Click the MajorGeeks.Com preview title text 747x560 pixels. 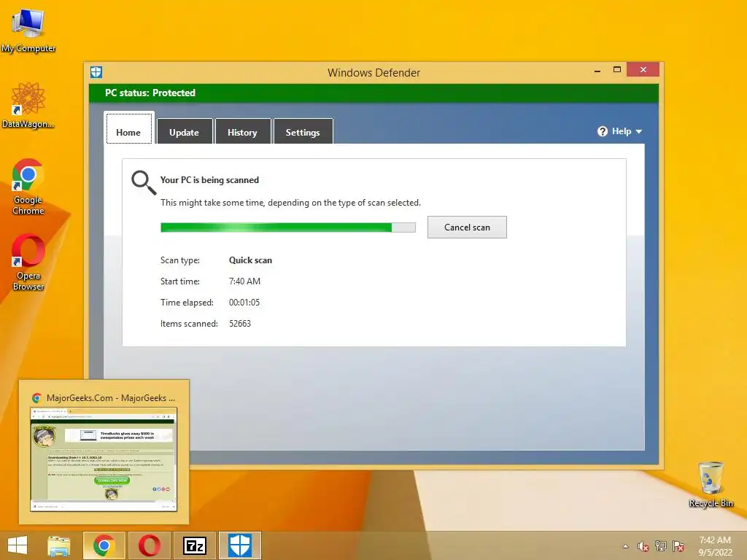(x=111, y=397)
